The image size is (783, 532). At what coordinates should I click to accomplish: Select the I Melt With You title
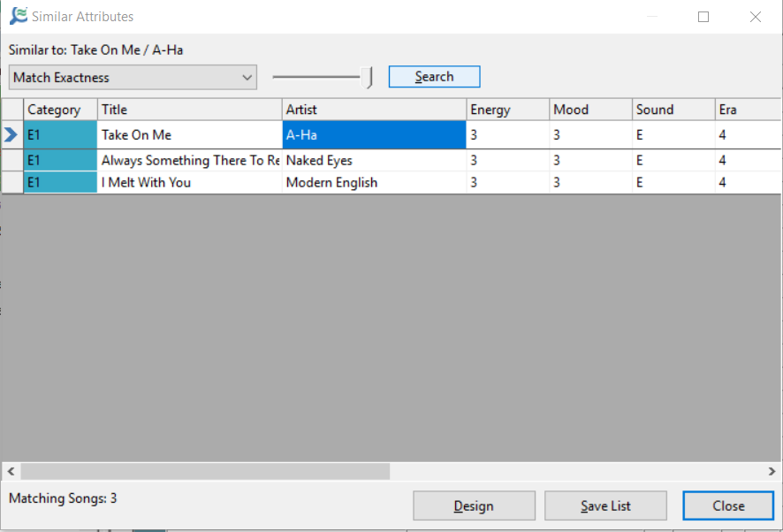coord(190,182)
